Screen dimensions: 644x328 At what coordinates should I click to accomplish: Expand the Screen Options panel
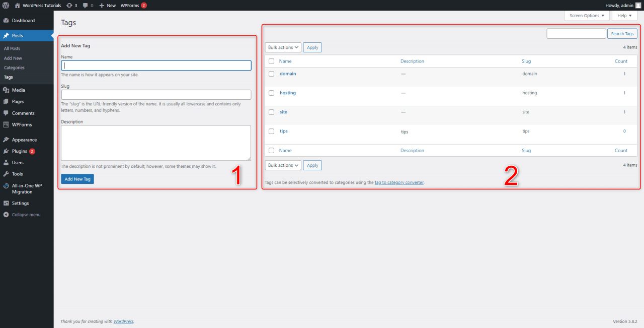point(586,16)
